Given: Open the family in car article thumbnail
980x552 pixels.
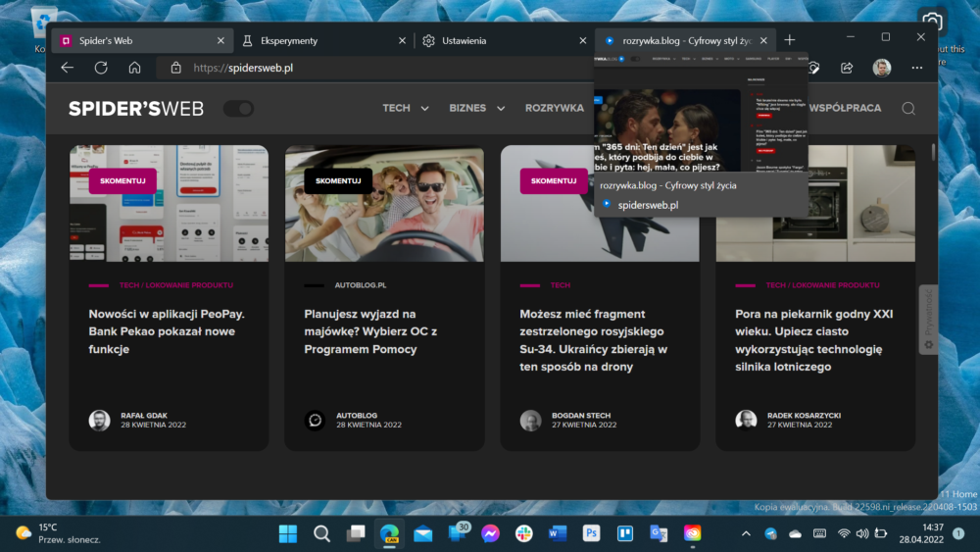Looking at the screenshot, I should click(x=384, y=204).
